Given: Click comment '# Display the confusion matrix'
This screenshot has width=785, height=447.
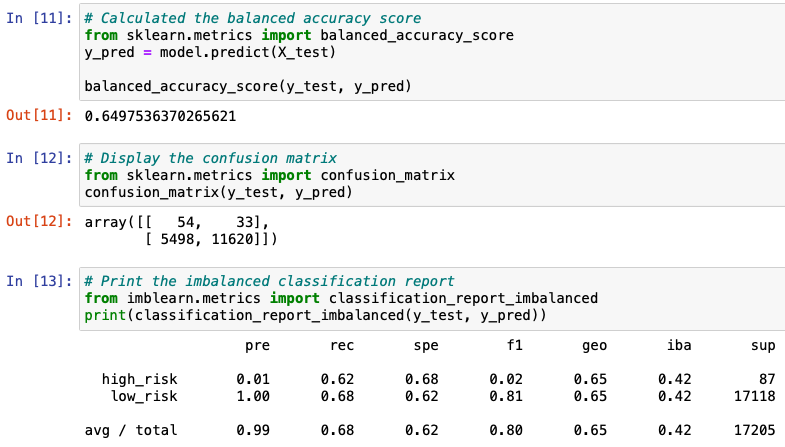Looking at the screenshot, I should (x=211, y=158).
